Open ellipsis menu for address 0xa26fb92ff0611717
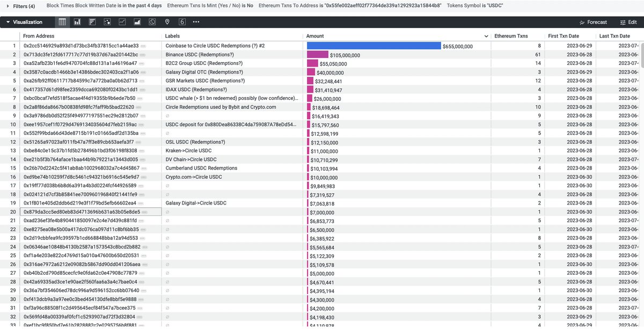Viewport: 644px width, 329px height. click(x=141, y=81)
